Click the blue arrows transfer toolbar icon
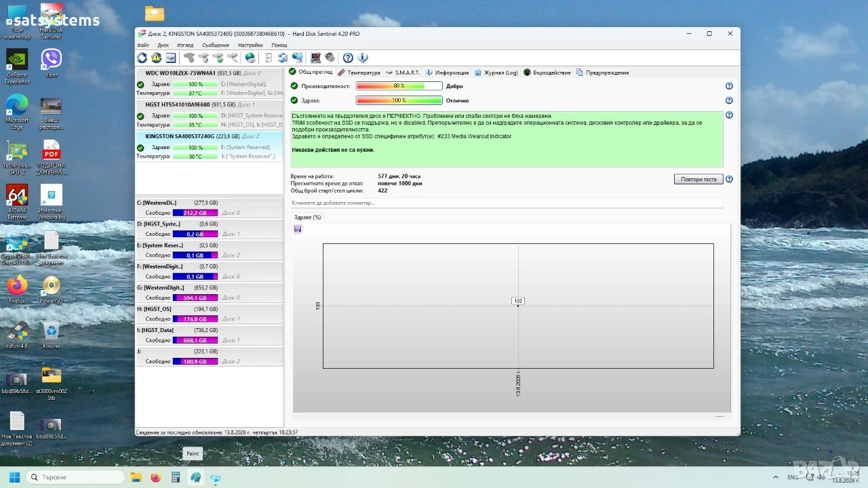This screenshot has width=868, height=488. click(283, 58)
